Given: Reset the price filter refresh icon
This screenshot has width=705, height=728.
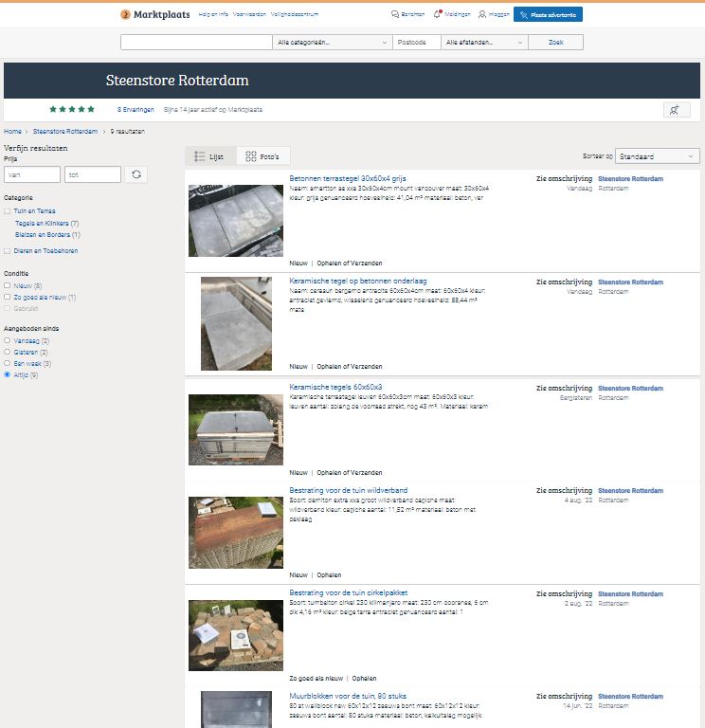Looking at the screenshot, I should [136, 174].
